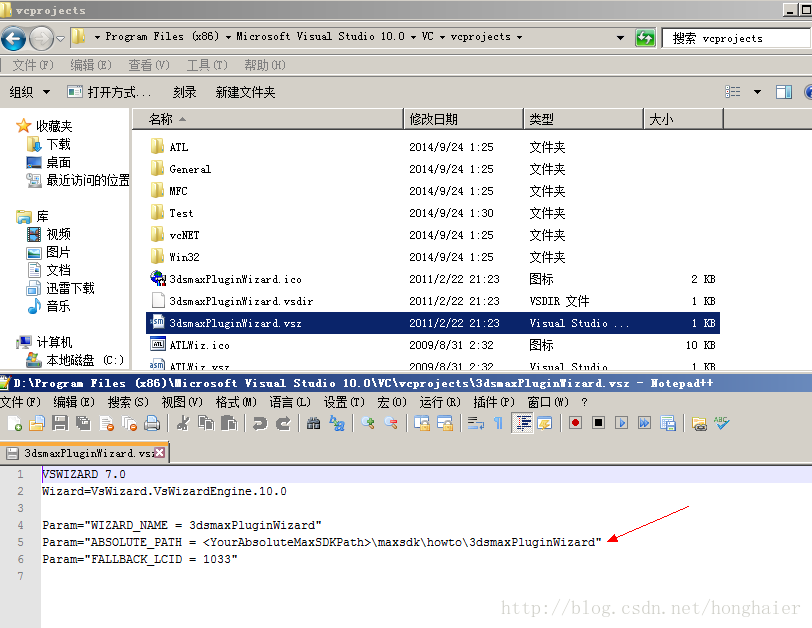This screenshot has height=628, width=812.
Task: Click the 打开方式... button
Action: pyautogui.click(x=109, y=92)
